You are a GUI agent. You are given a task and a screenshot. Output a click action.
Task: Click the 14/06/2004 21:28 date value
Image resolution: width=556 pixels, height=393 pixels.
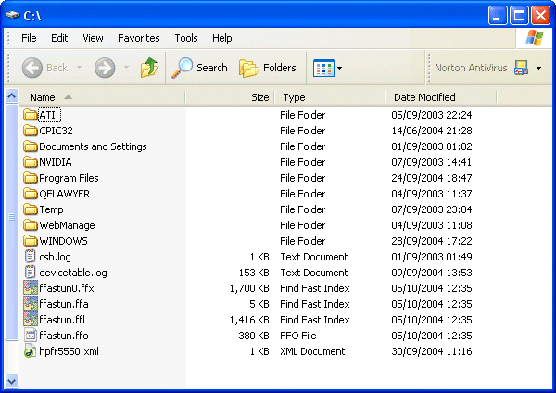pos(432,131)
